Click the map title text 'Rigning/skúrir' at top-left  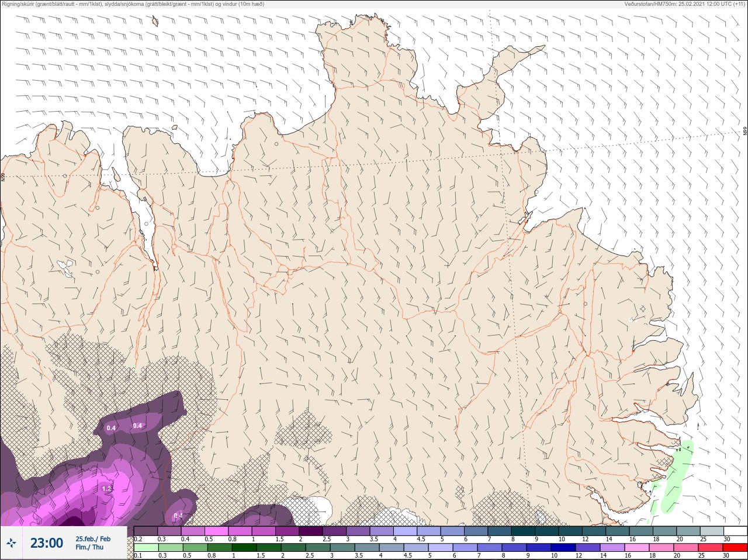18,4
